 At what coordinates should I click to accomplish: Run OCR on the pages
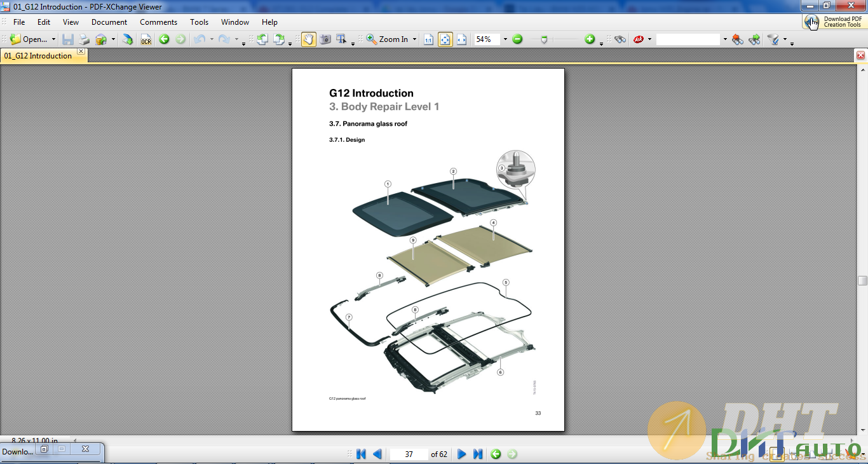(x=146, y=39)
